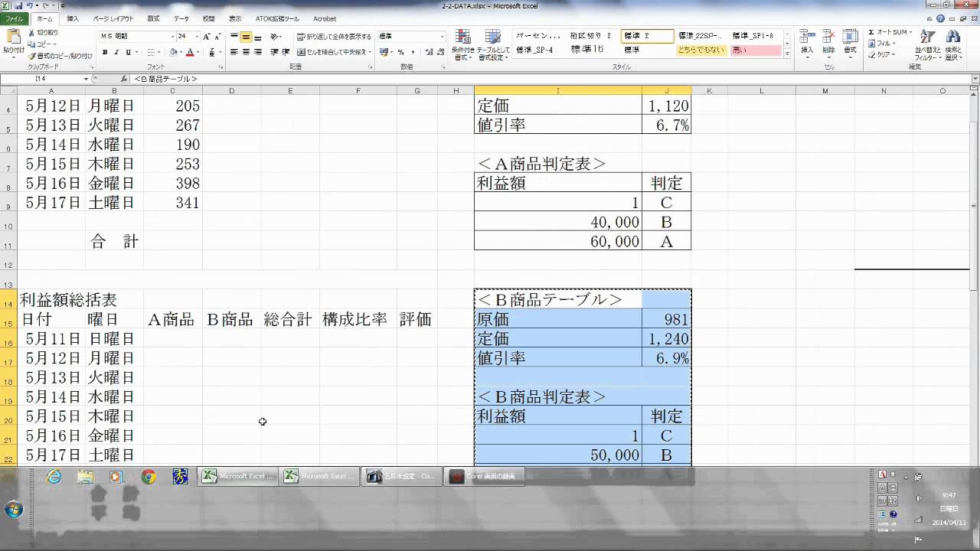Toggle center text alignment

[x=246, y=52]
